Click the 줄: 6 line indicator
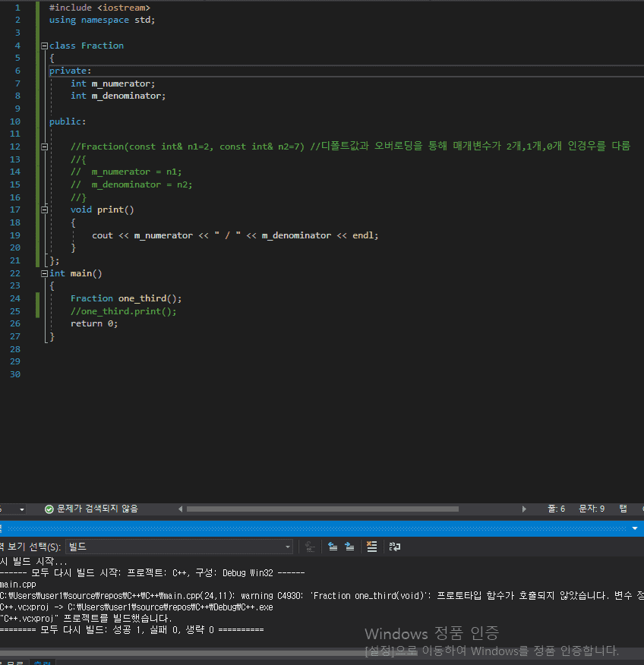The height and width of the screenshot is (665, 644). 556,509
